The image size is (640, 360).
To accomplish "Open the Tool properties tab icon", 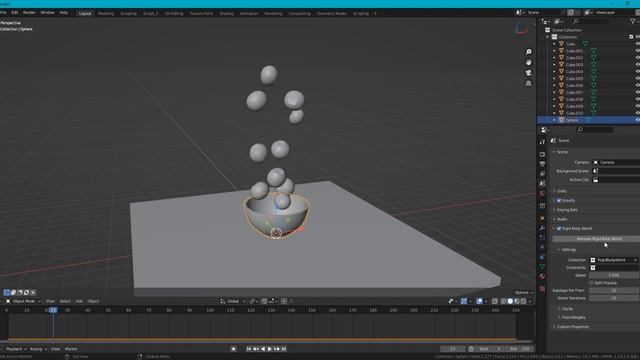I will (x=542, y=142).
